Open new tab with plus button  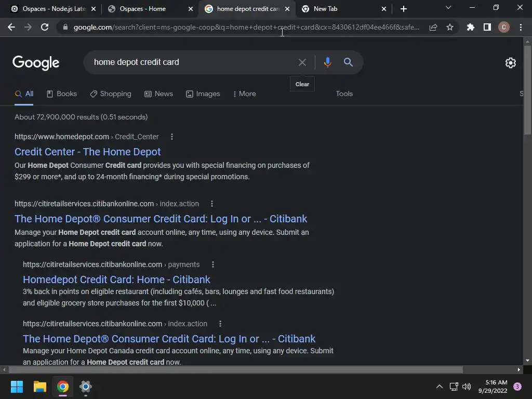(403, 9)
